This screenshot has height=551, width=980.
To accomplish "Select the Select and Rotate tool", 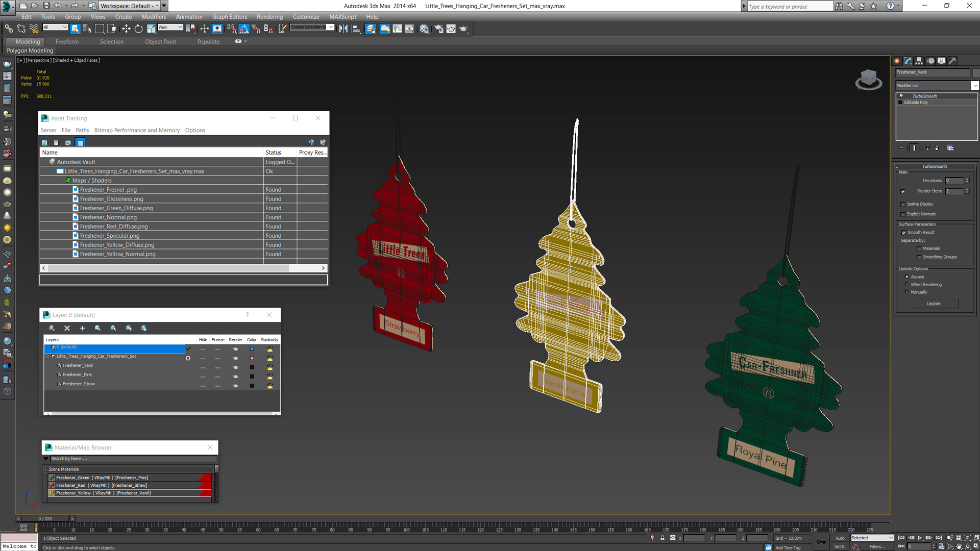I will pyautogui.click(x=138, y=29).
